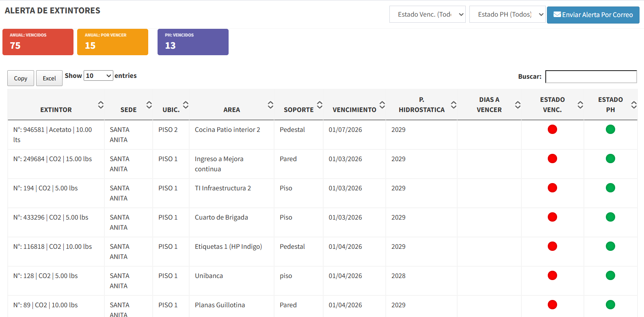The width and height of the screenshot is (644, 317).
Task: Click the red expiry status dot for extinguisher 249684
Action: coord(552,159)
